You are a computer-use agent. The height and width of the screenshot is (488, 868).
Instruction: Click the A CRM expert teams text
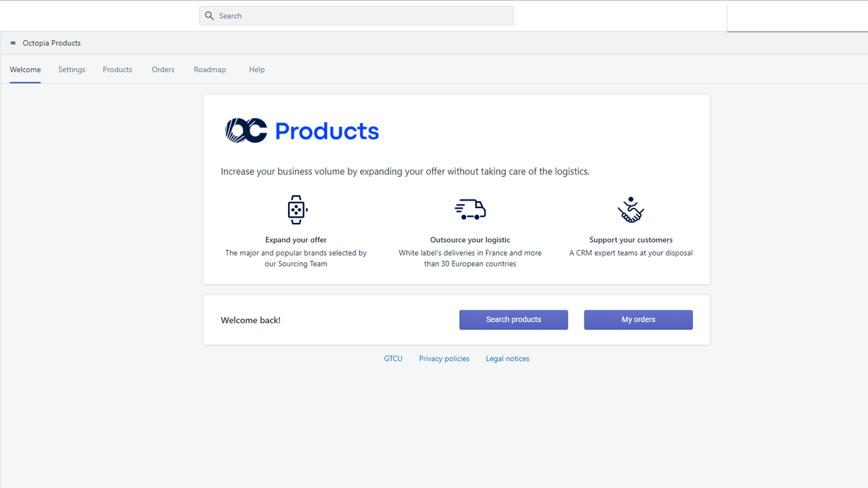point(631,253)
